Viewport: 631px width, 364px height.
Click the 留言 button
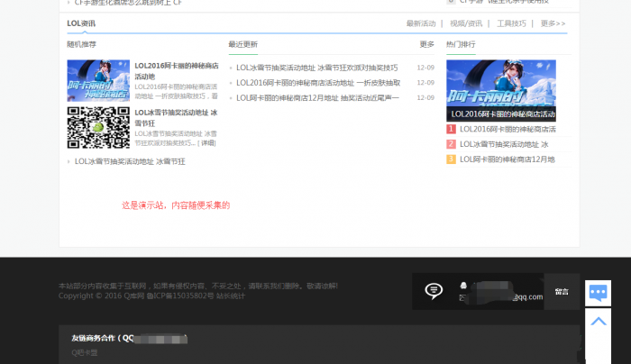pyautogui.click(x=561, y=291)
